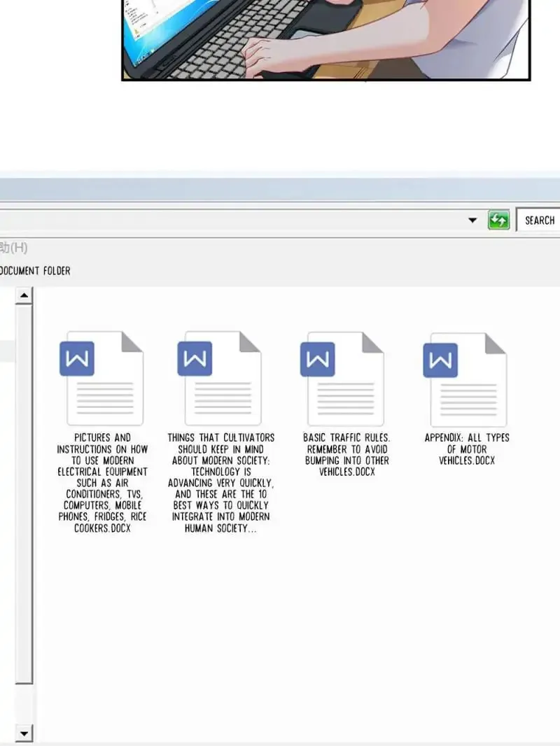Select the 'Appendix: All Types' file name

tap(467, 449)
